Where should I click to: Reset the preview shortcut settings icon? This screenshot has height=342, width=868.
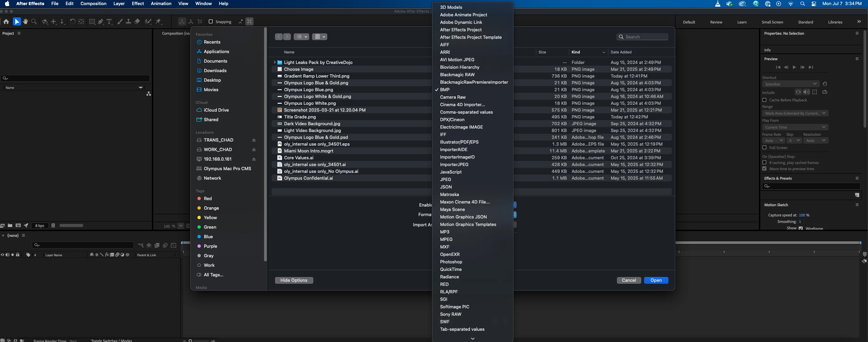coord(825,84)
